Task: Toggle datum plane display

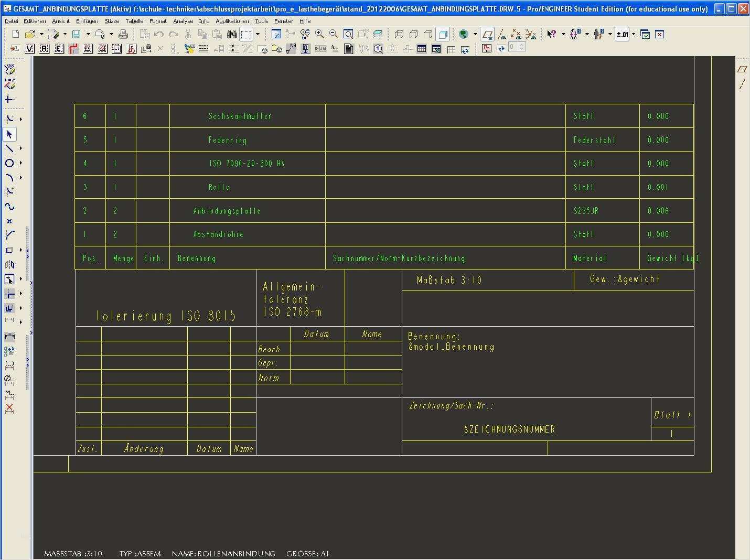Action: (487, 35)
